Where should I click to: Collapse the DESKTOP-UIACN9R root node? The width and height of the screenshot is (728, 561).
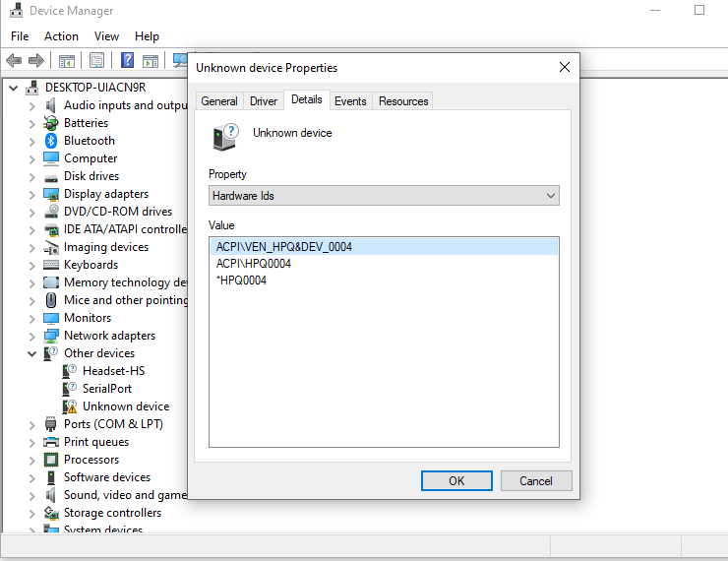click(x=14, y=88)
